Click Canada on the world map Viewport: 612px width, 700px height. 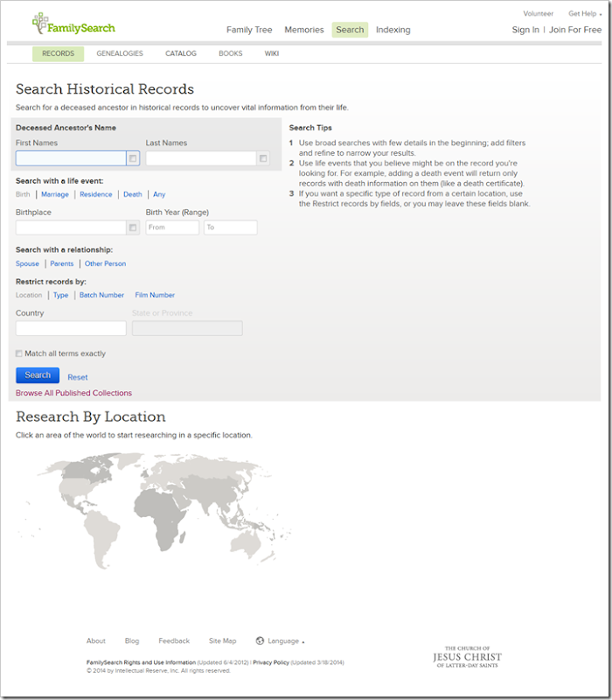(85, 471)
